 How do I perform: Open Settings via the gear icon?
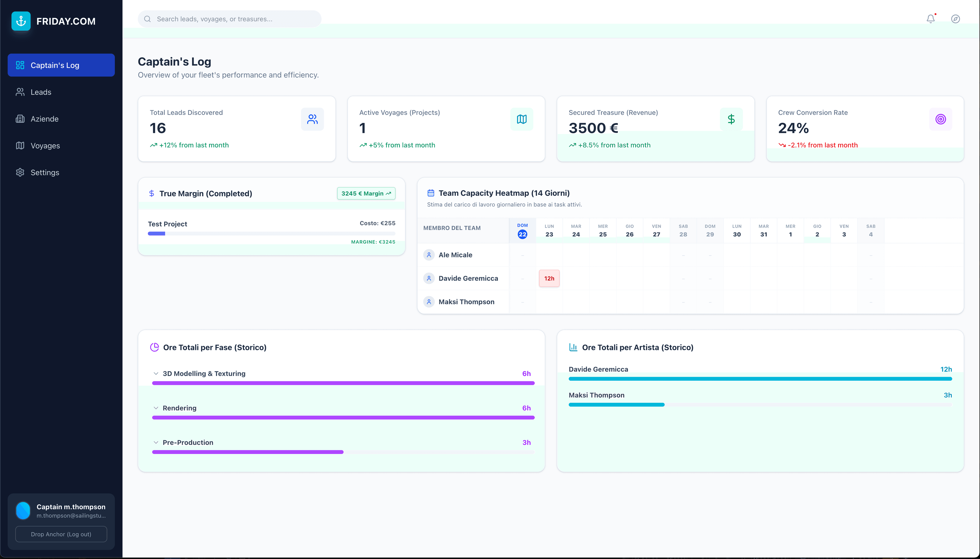(20, 172)
